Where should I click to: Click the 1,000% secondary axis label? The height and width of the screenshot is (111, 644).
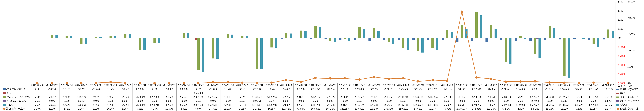[631, 50]
